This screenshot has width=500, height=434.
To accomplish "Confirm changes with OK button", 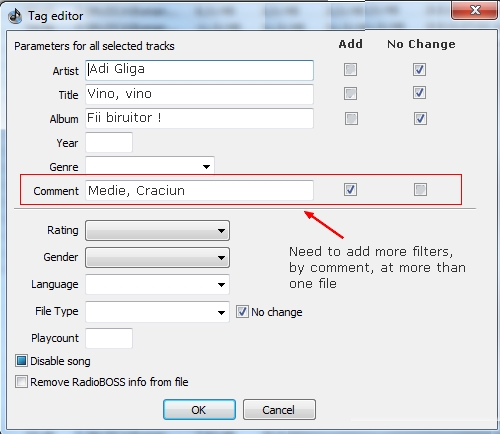I will pos(199,410).
